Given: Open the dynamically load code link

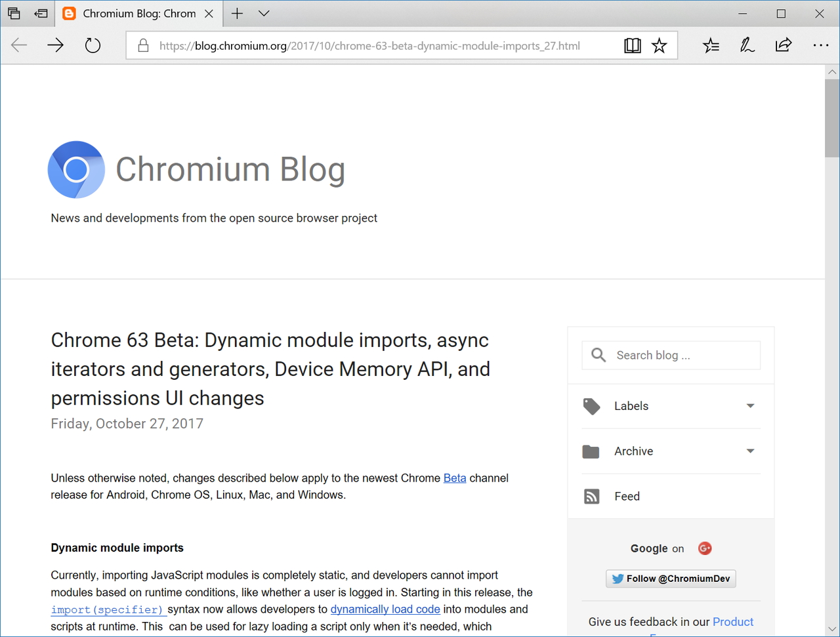Looking at the screenshot, I should click(x=385, y=609).
